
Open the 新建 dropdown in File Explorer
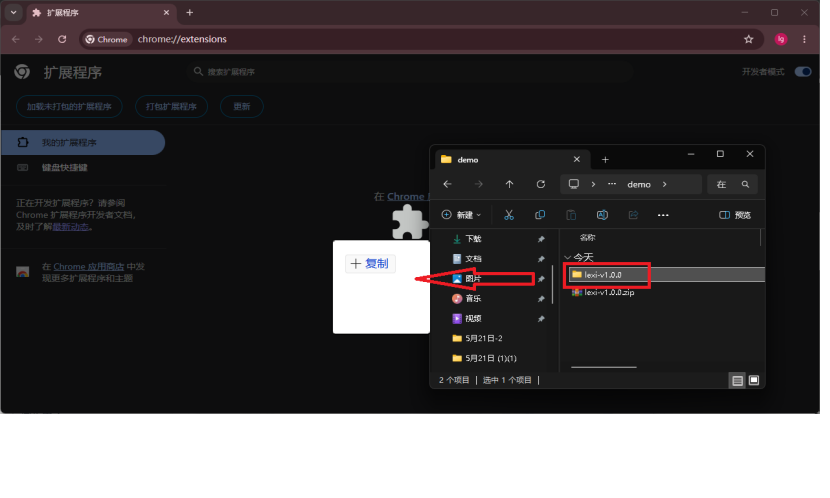tap(462, 215)
